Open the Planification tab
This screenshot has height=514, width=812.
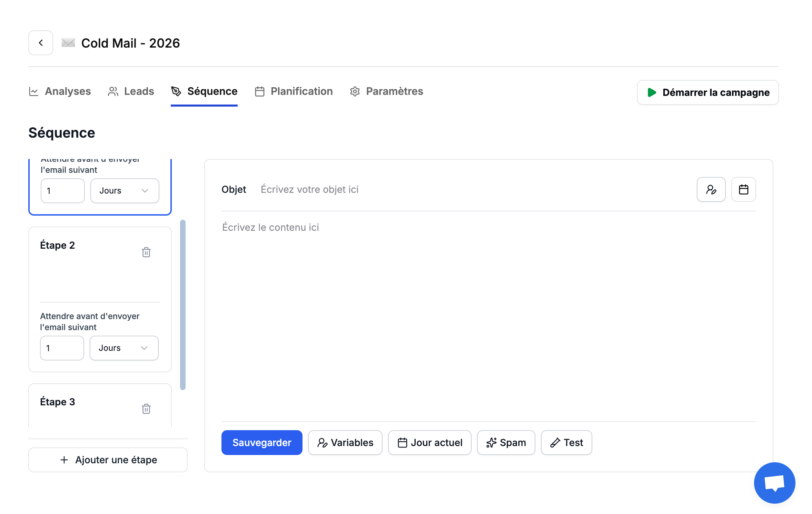point(294,91)
